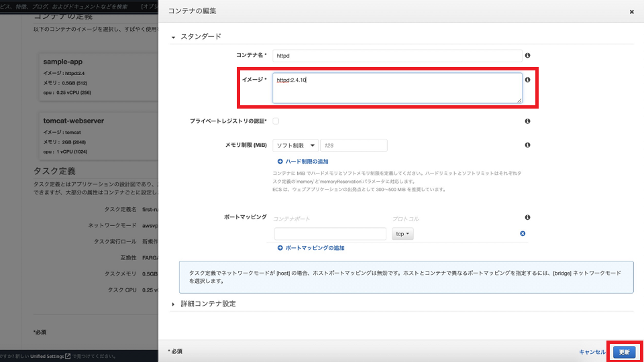Open the ソフト制限 memory type dropdown
Image resolution: width=644 pixels, height=362 pixels.
pos(295,145)
